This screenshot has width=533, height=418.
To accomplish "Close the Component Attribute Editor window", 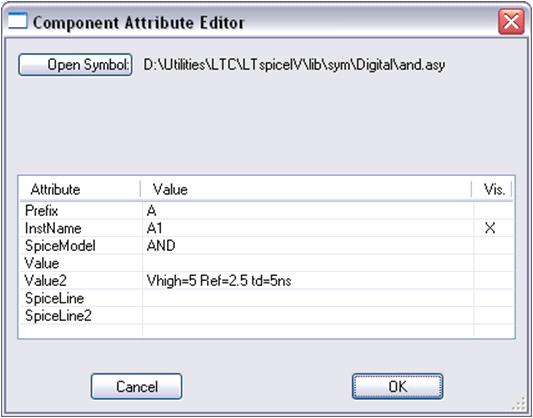I will (x=511, y=22).
